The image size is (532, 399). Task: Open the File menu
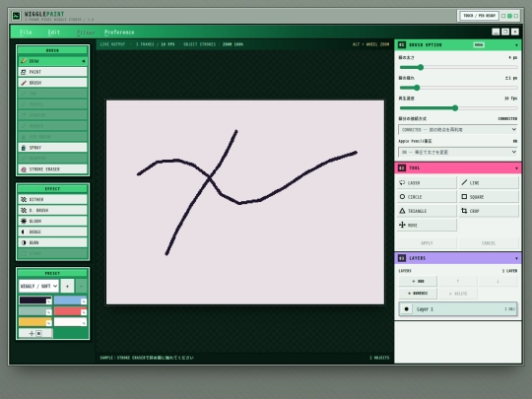point(26,33)
